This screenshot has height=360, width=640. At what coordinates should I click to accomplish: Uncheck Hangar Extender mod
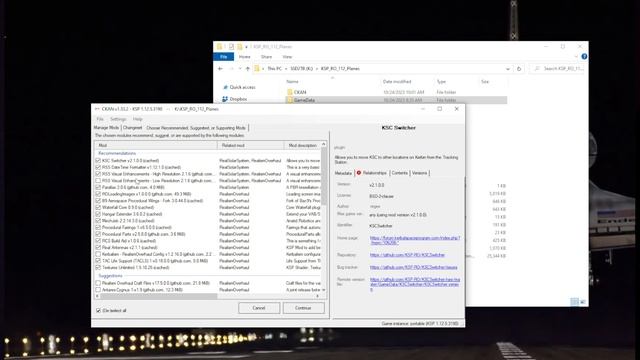point(98,214)
